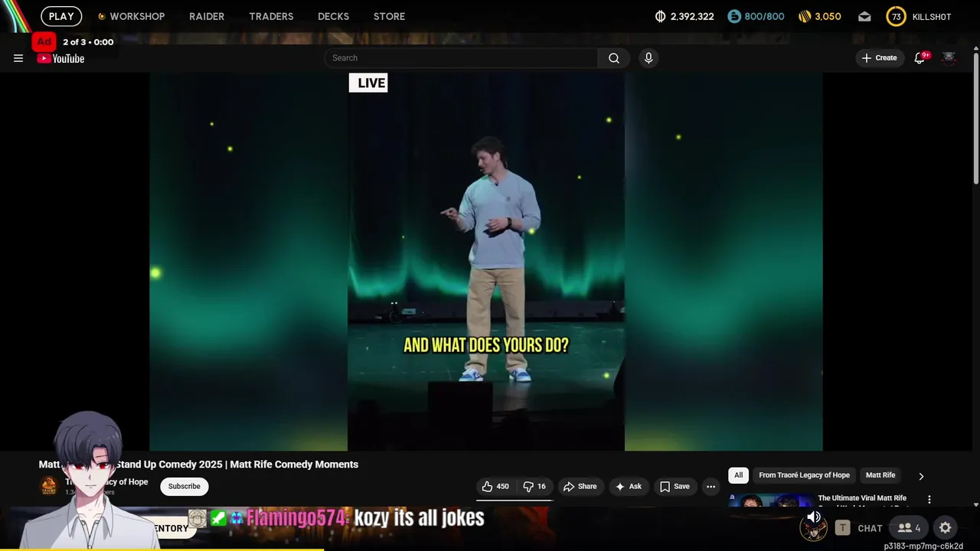Open the YouTube hamburger guide menu
Viewport: 980px width, 551px height.
pyautogui.click(x=18, y=58)
